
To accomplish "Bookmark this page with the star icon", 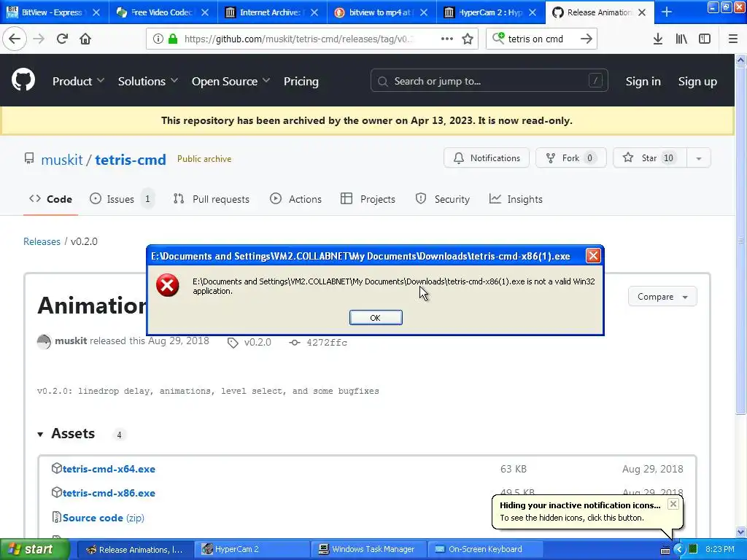I will [468, 39].
